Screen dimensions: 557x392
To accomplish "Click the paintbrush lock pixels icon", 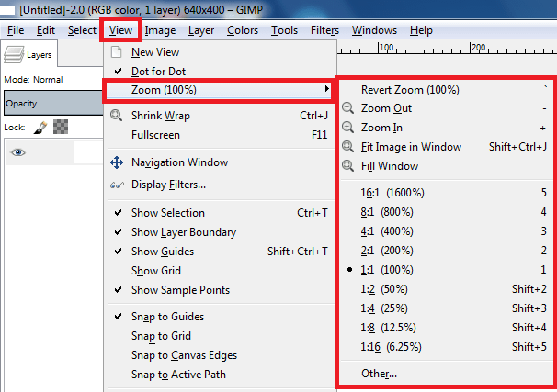I will 40,127.
